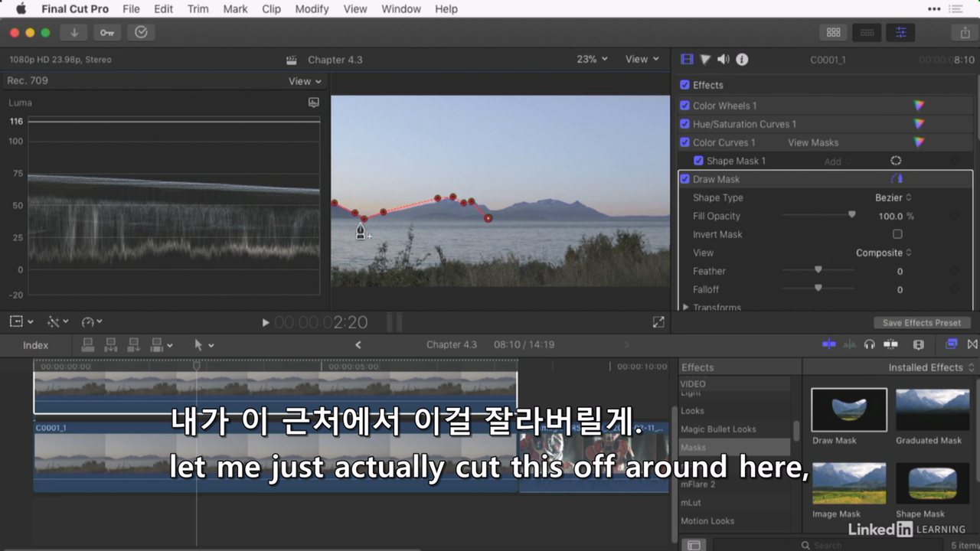Open background tasks checkmark icon
The height and width of the screenshot is (551, 980).
141,32
